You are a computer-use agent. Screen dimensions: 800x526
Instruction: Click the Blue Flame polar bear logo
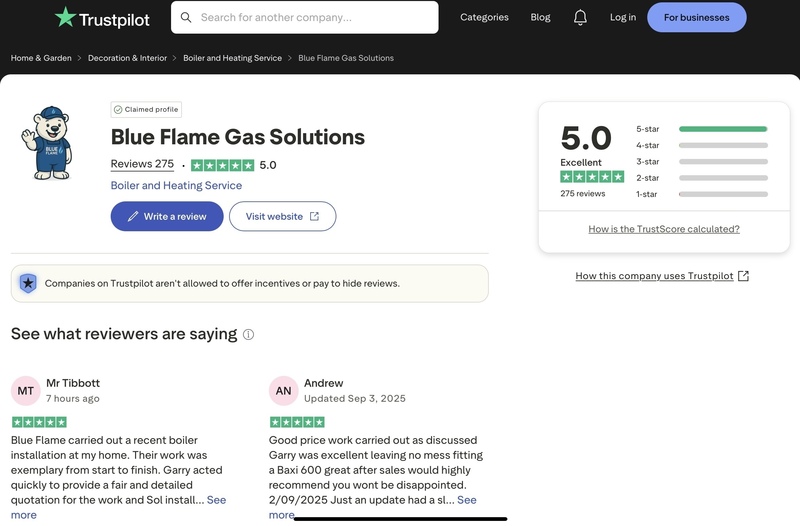(x=46, y=142)
